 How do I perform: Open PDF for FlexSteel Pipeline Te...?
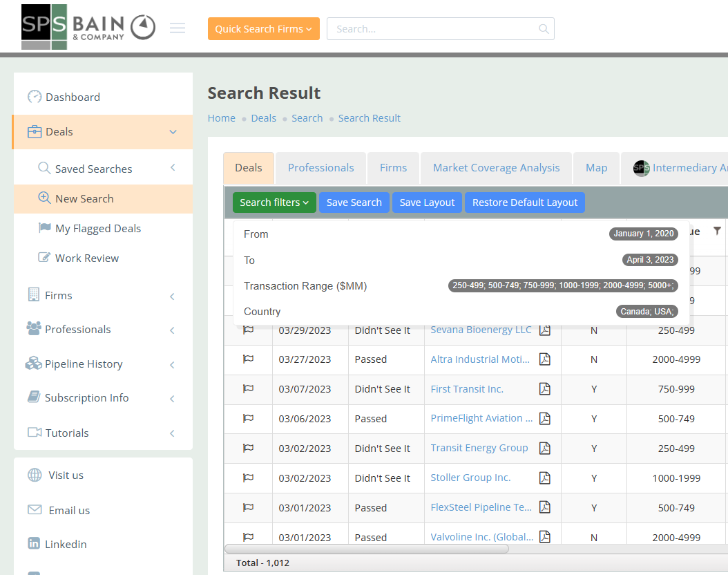coord(544,507)
